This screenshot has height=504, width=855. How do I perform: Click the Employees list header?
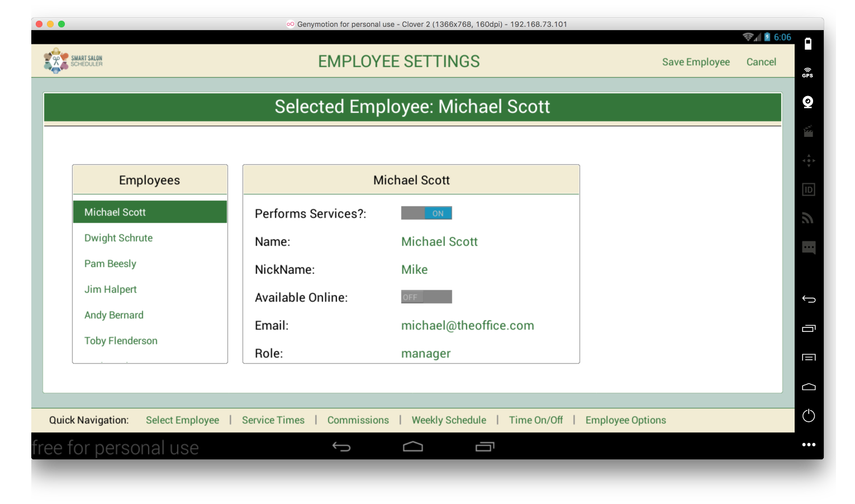click(150, 180)
